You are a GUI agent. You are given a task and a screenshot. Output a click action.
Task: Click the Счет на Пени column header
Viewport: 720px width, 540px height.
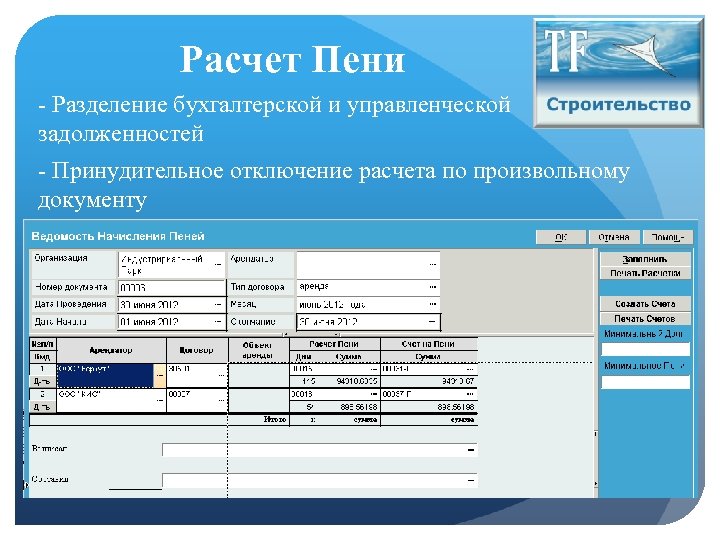click(x=429, y=344)
